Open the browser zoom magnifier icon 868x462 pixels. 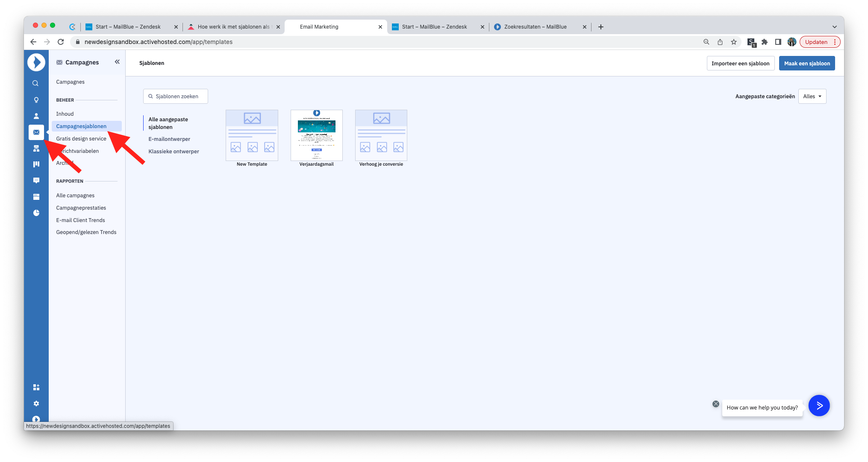point(706,42)
